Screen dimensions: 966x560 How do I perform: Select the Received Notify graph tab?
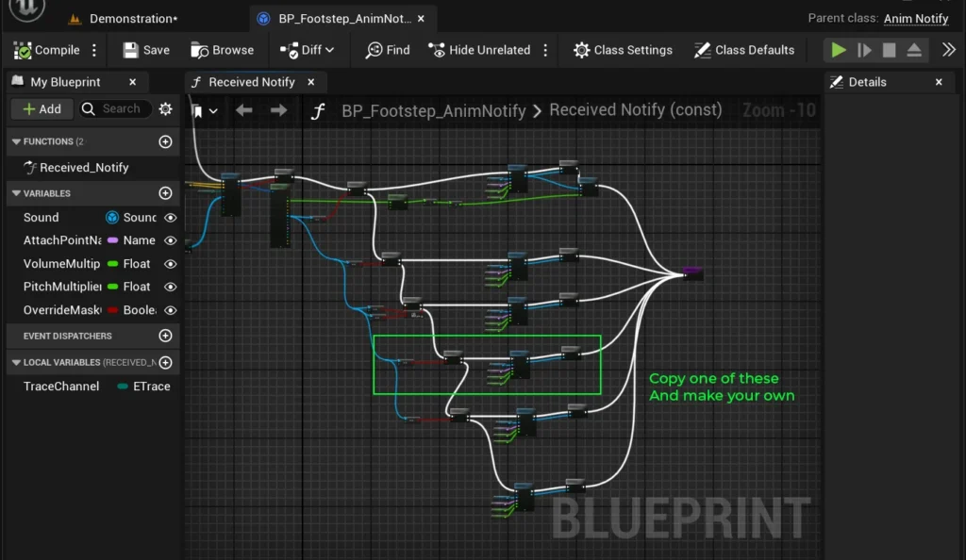[251, 82]
